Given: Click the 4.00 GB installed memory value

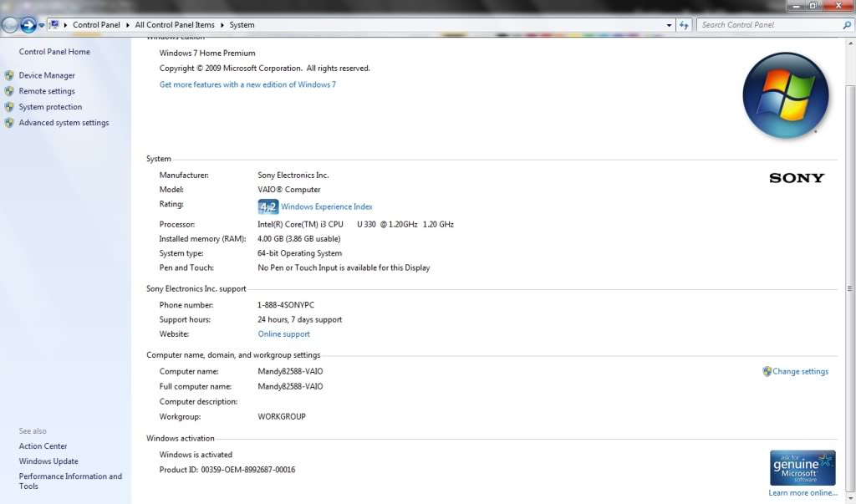Looking at the screenshot, I should pos(299,239).
